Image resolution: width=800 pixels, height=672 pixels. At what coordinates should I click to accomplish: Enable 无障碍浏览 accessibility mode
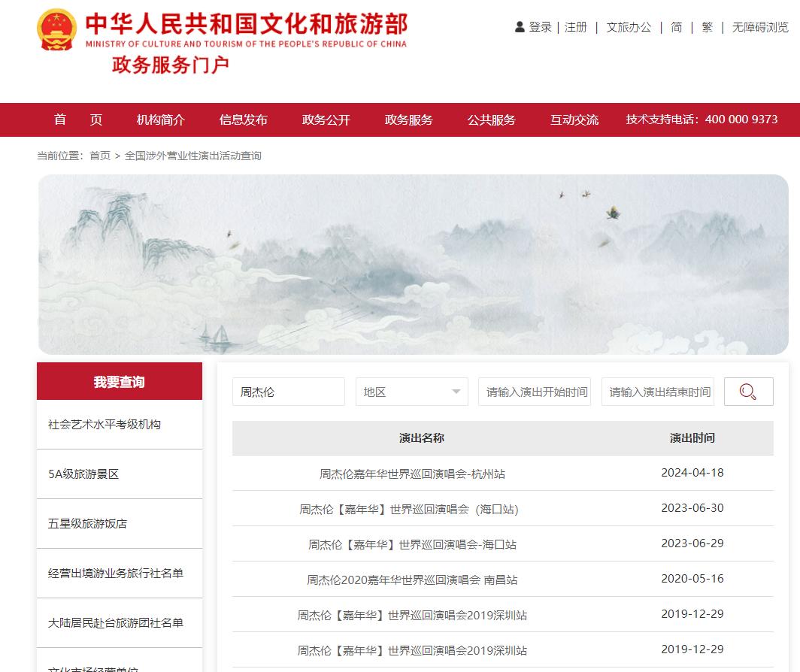point(760,27)
